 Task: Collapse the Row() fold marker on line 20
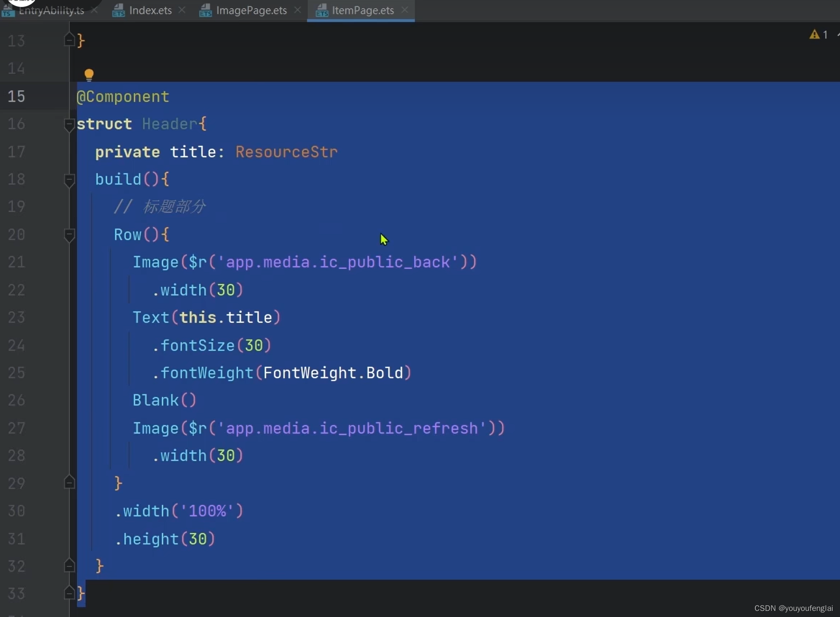pos(69,235)
